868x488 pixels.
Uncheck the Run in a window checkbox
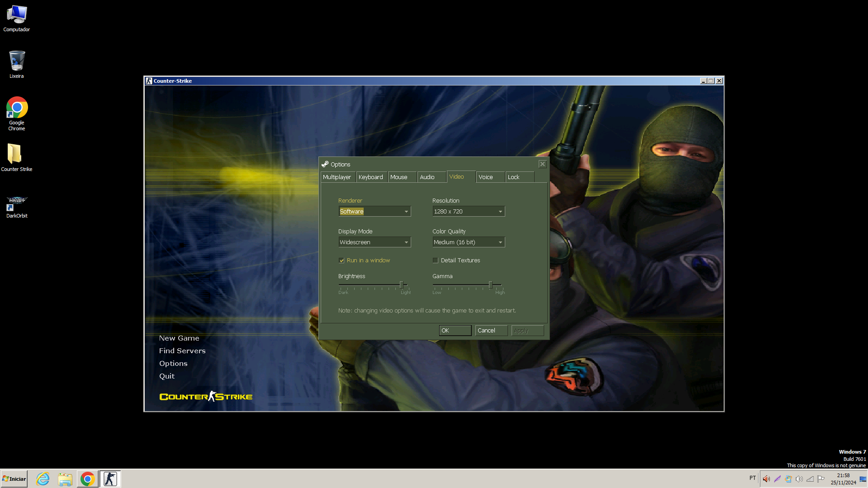(x=342, y=261)
